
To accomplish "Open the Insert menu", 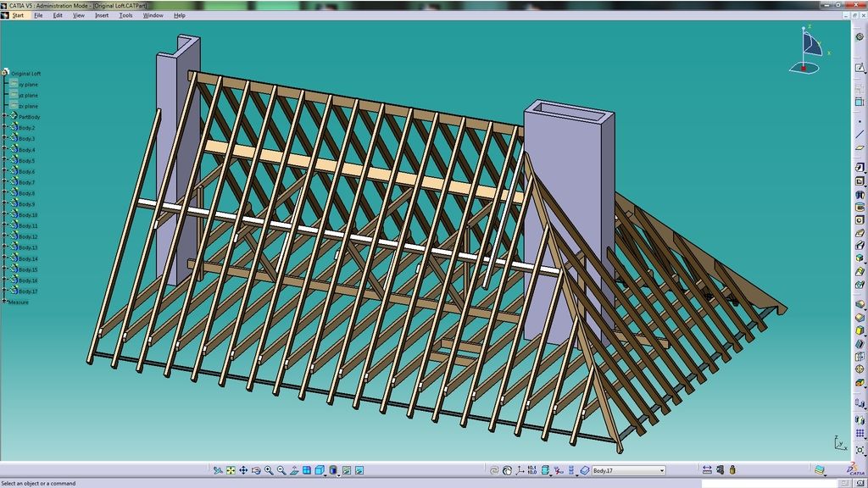I will 102,15.
